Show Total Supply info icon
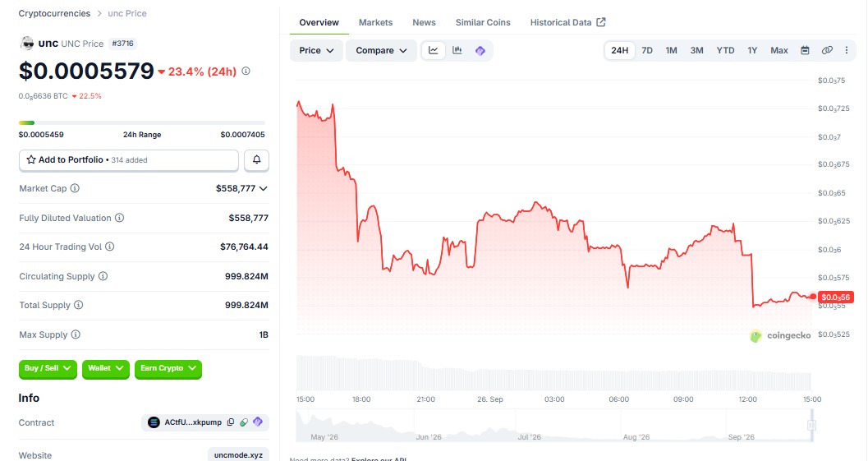 coord(79,305)
